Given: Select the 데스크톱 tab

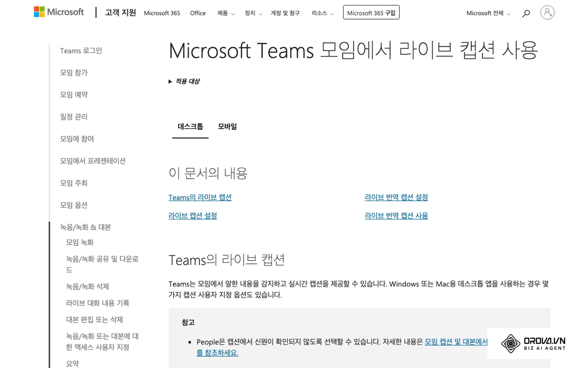Looking at the screenshot, I should pyautogui.click(x=190, y=127).
